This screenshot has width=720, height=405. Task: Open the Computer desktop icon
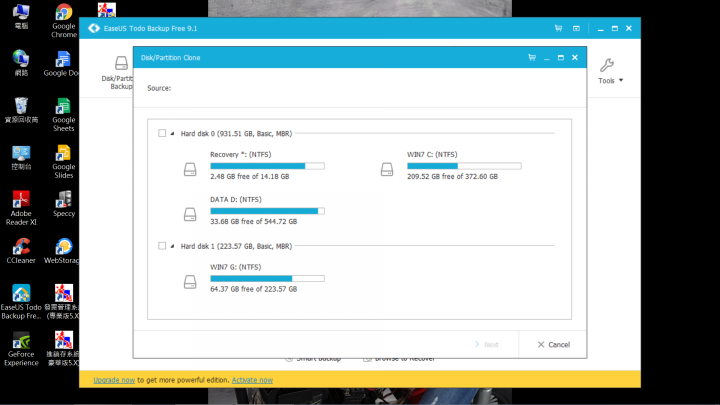pyautogui.click(x=21, y=17)
